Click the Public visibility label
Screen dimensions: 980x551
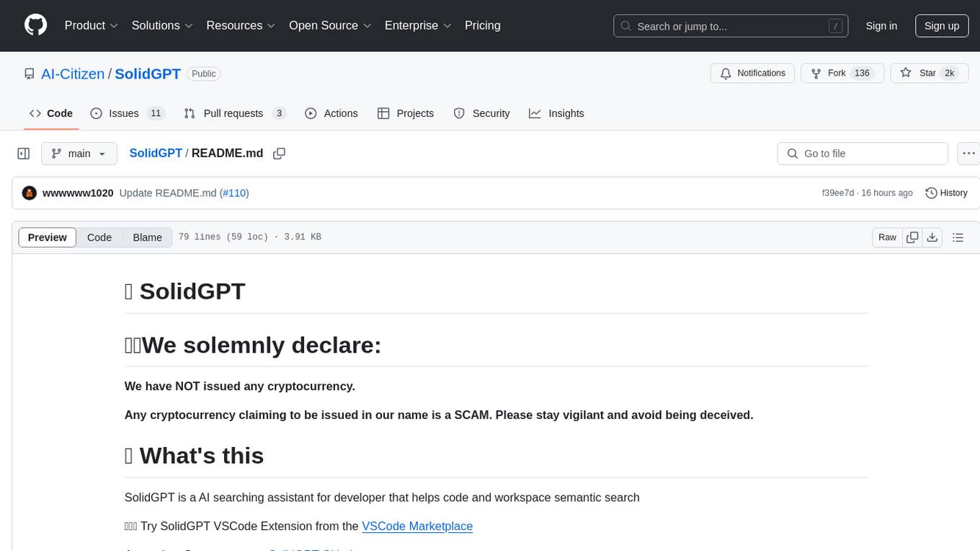point(204,74)
